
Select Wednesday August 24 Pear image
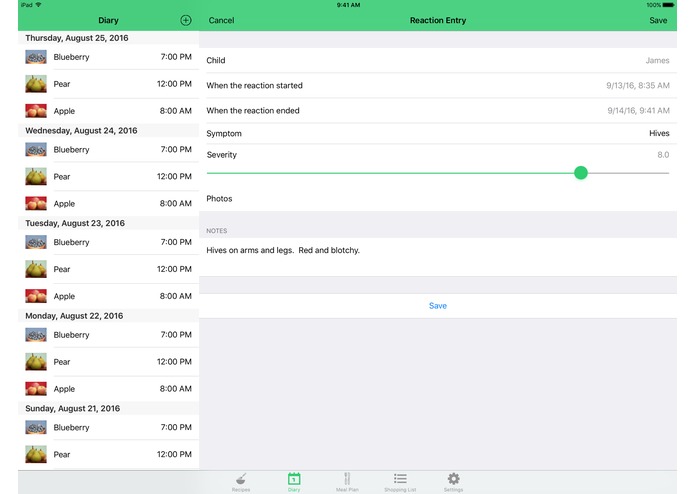click(36, 176)
